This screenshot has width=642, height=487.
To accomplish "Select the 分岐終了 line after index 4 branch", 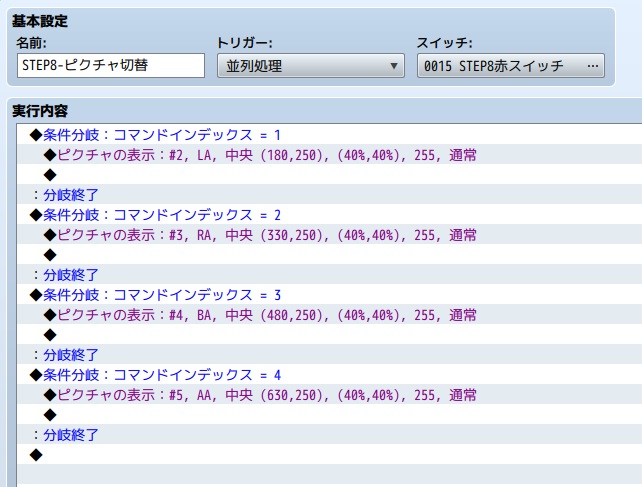I will pos(330,434).
